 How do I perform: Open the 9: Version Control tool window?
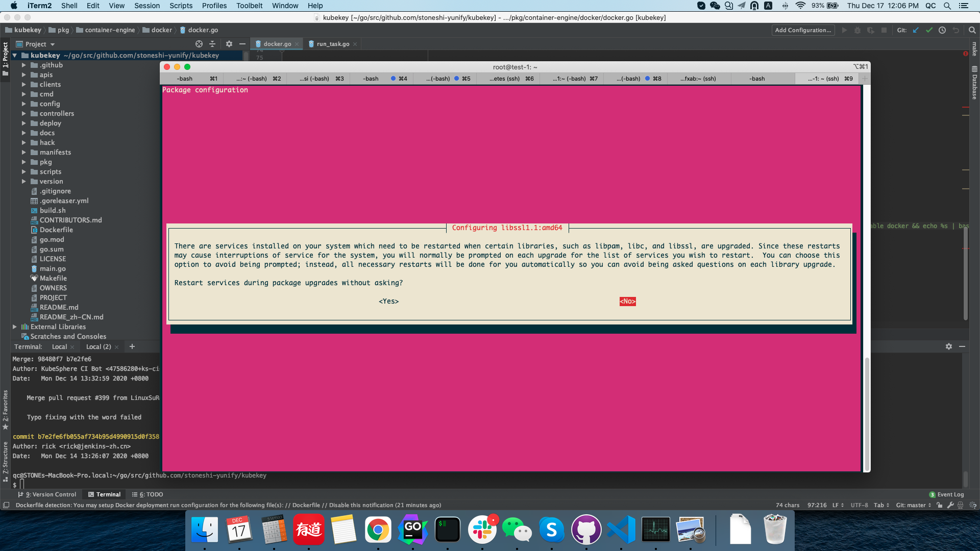click(47, 494)
